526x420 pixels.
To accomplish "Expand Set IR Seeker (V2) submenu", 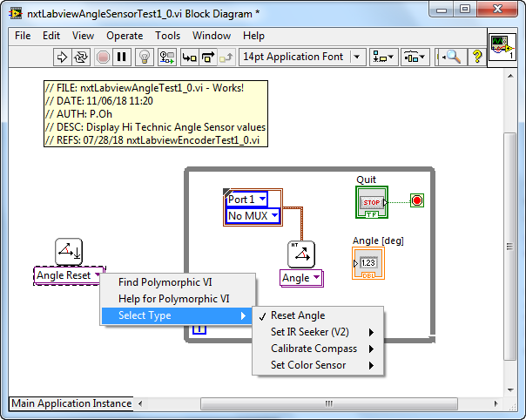I will 318,332.
